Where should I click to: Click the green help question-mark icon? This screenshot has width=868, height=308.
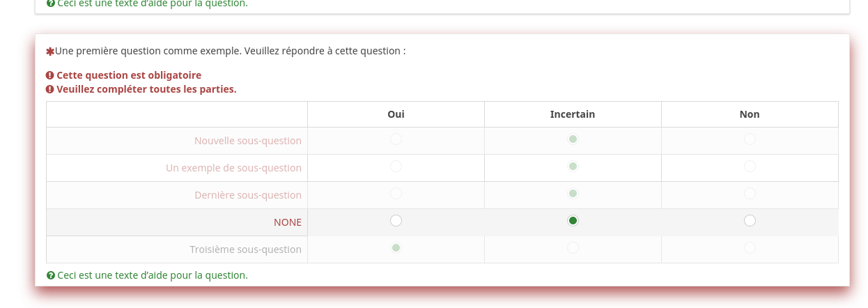(50, 275)
